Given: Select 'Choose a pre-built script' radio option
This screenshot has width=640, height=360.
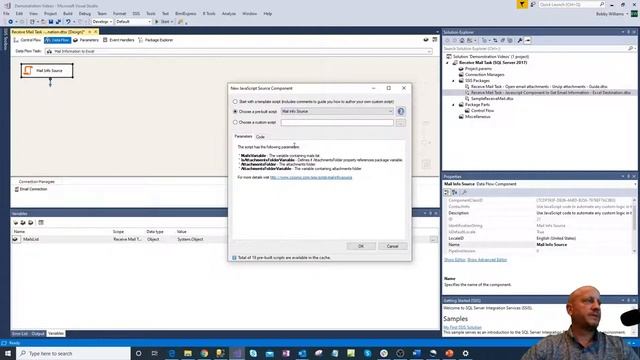Looking at the screenshot, I should point(235,111).
